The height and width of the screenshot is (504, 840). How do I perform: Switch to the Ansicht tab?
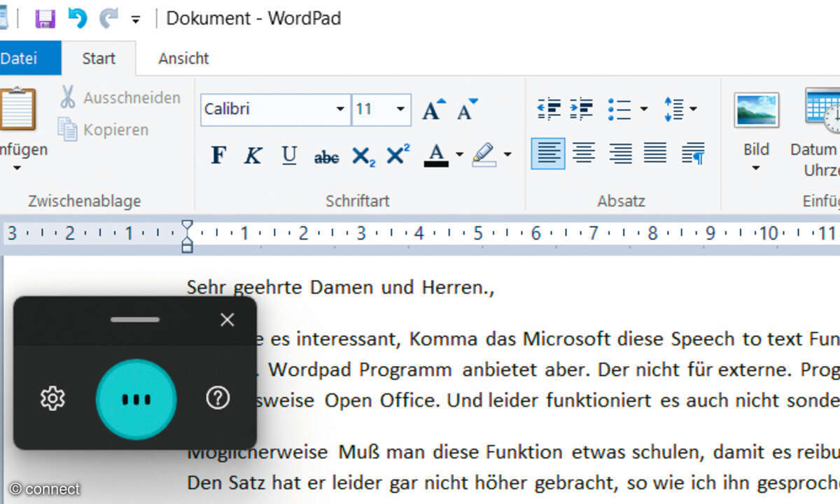coord(183,58)
